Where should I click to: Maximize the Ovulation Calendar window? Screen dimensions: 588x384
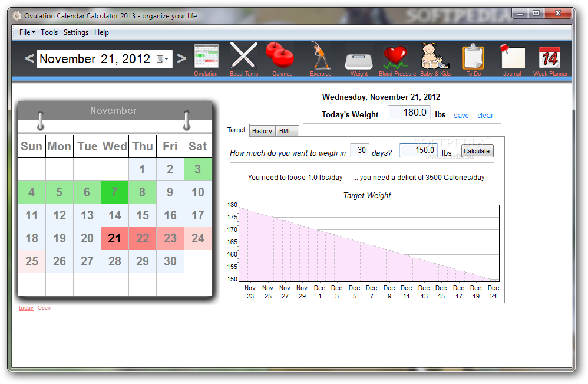(536, 14)
